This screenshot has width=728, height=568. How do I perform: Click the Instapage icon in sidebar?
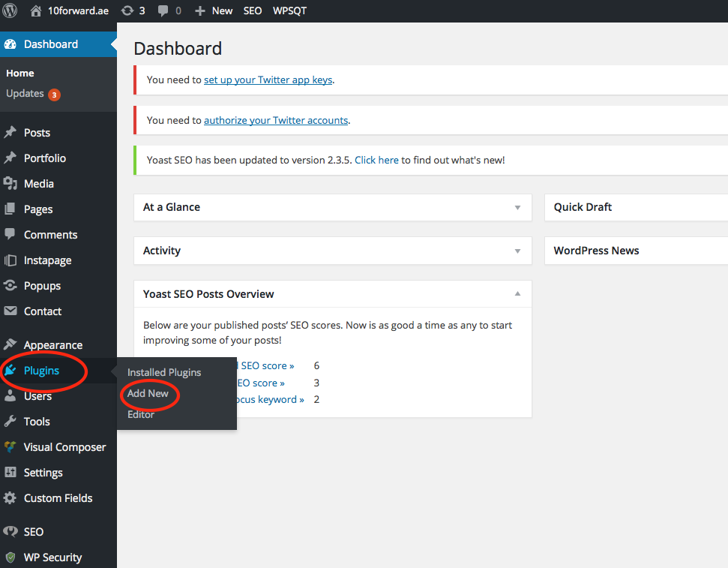(10, 260)
